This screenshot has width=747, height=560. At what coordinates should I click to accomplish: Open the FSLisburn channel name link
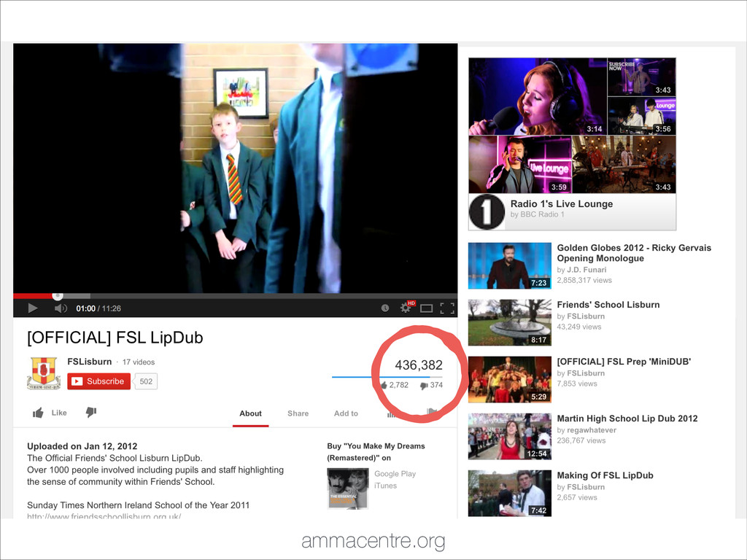tap(90, 362)
